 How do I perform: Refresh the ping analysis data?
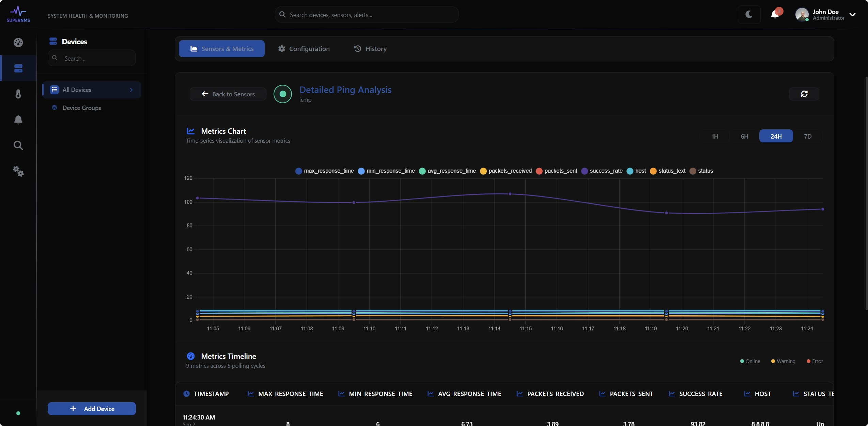(x=804, y=94)
